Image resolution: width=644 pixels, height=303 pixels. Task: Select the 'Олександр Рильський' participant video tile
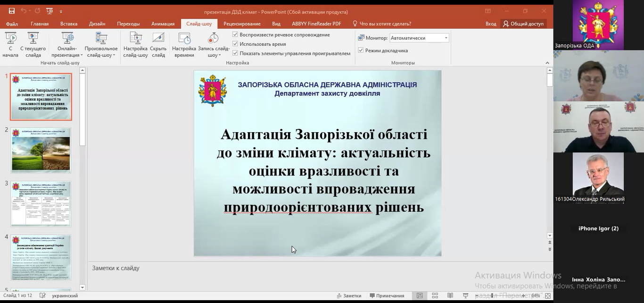click(598, 178)
